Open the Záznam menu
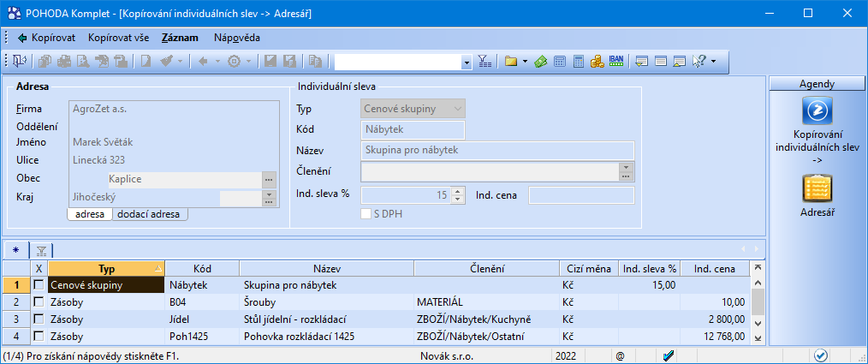Screen dimensions: 868x364 pos(180,39)
